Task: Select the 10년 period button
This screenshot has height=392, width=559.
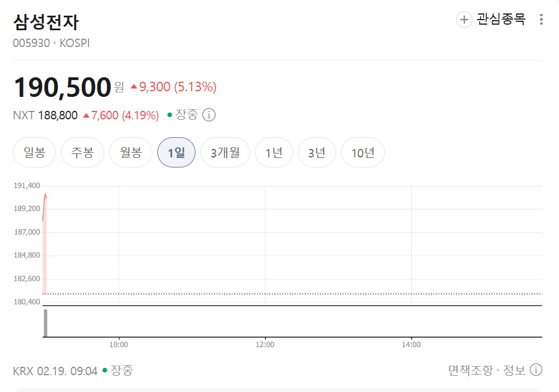Action: tap(362, 152)
